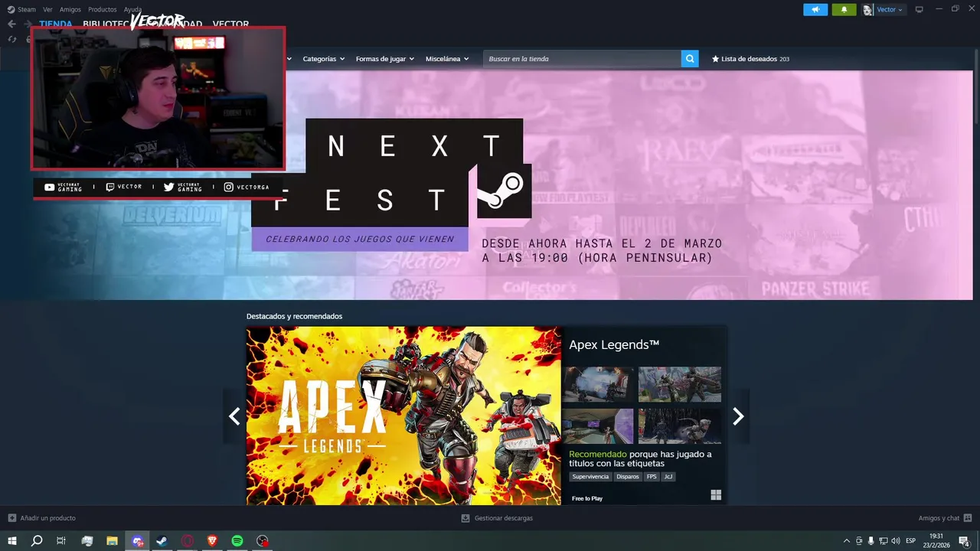Open Windows taskbar search
The width and height of the screenshot is (980, 551).
coord(37,541)
